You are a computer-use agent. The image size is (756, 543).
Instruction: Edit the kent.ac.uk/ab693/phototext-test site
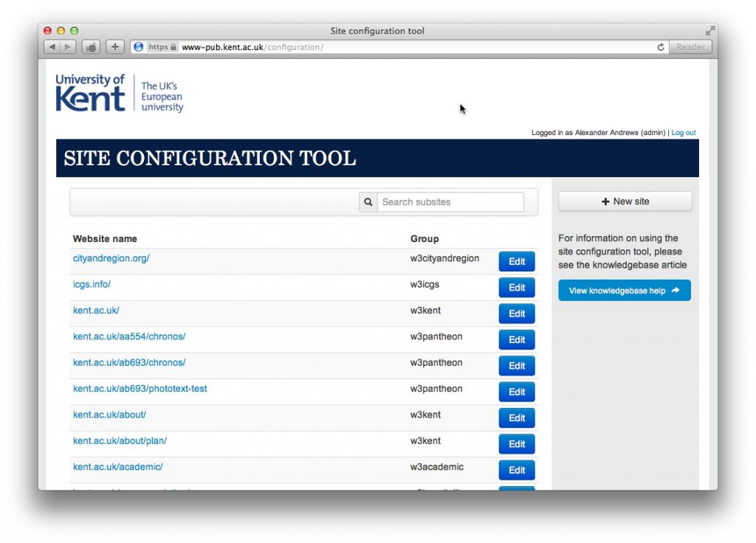pos(516,392)
